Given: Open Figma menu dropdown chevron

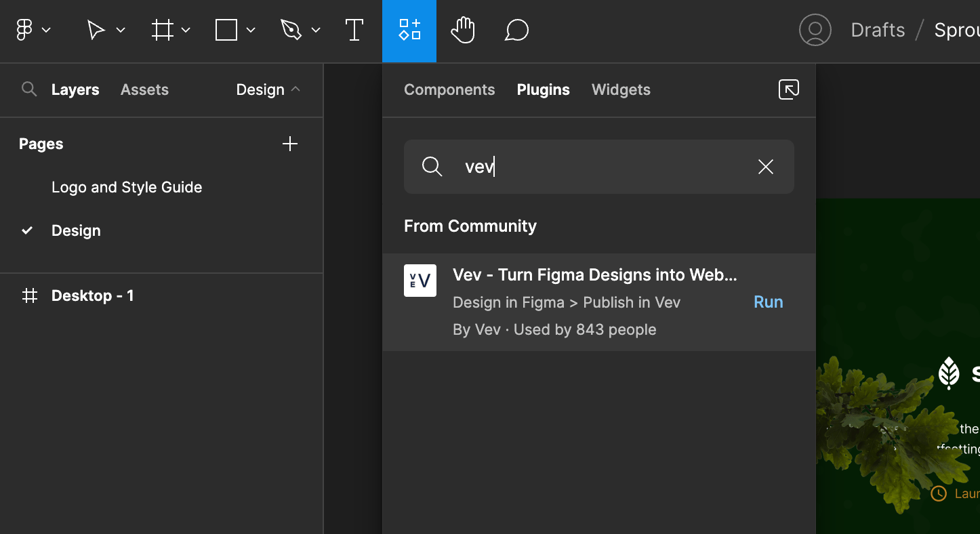Looking at the screenshot, I should click(46, 30).
